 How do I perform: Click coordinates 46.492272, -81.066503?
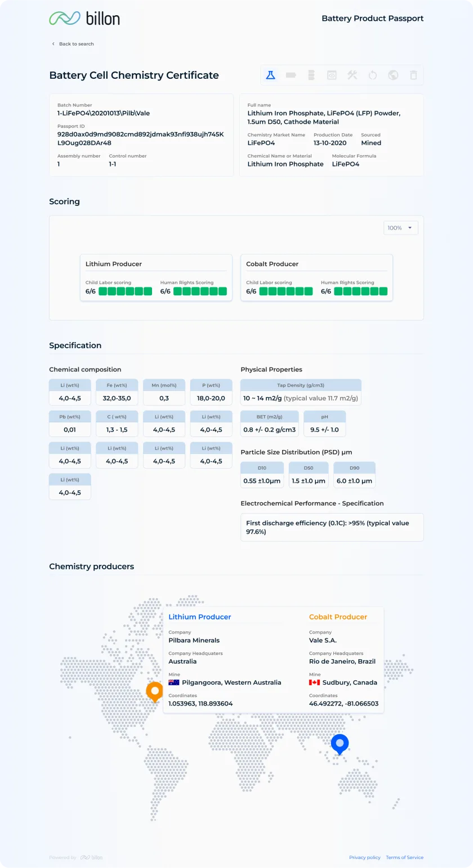point(343,704)
